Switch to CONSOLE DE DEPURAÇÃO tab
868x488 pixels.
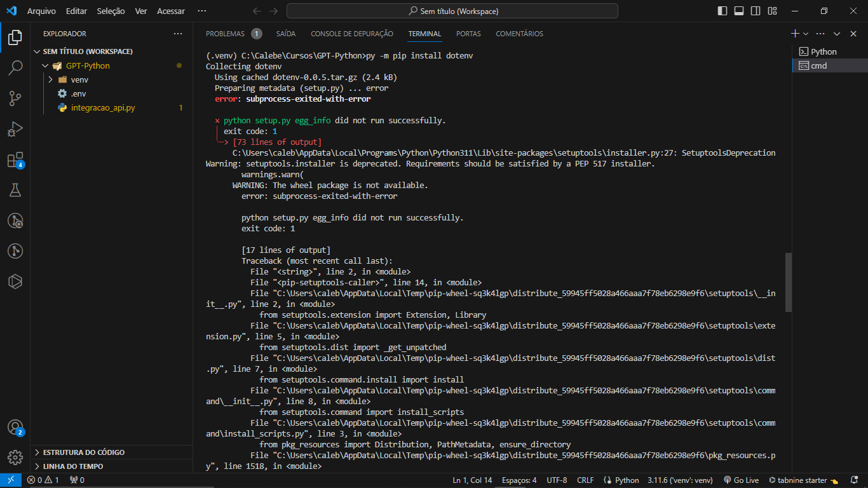(x=352, y=34)
